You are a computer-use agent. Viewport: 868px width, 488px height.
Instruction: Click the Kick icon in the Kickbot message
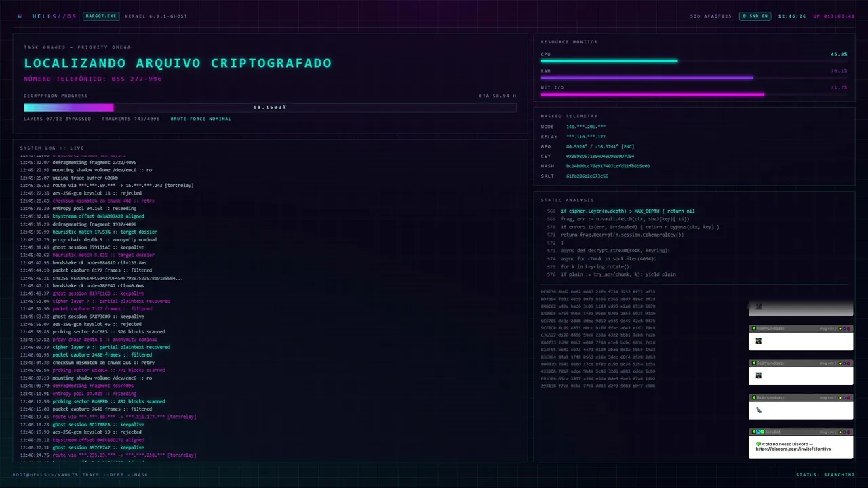753,432
